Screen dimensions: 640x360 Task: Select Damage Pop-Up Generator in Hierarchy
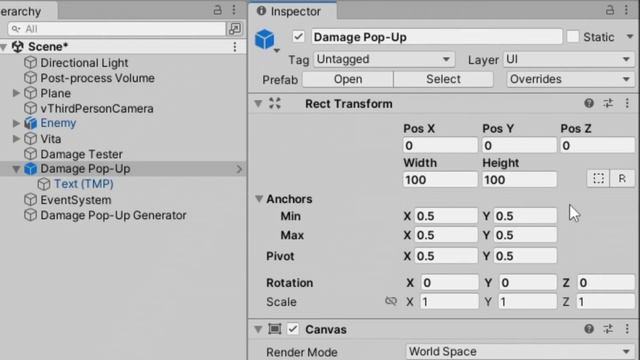coord(113,215)
